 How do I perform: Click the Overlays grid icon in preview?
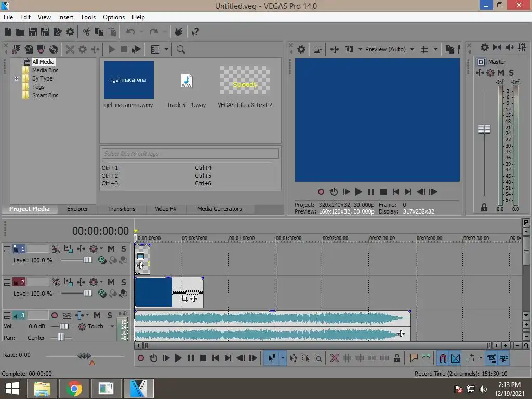[x=424, y=49]
